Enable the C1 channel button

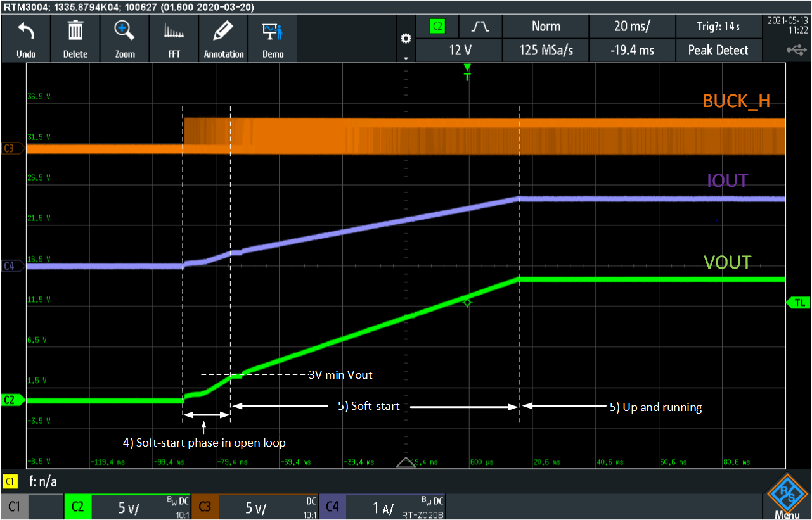point(32,507)
